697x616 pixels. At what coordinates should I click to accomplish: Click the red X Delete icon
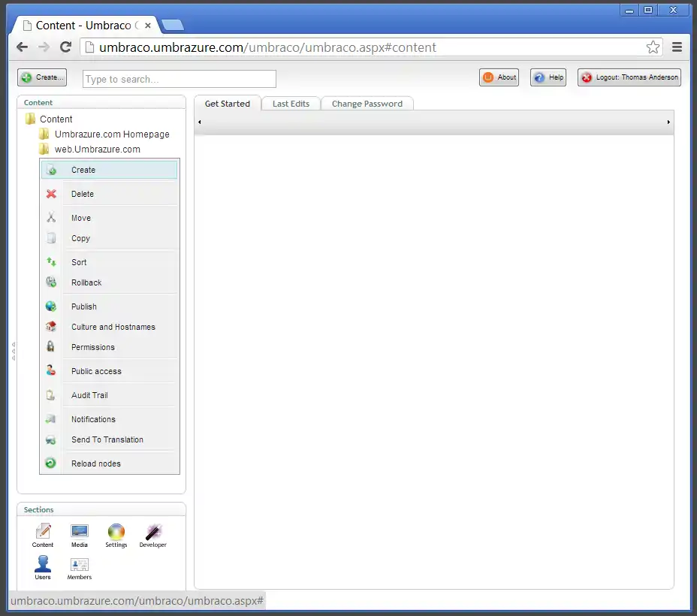click(51, 195)
